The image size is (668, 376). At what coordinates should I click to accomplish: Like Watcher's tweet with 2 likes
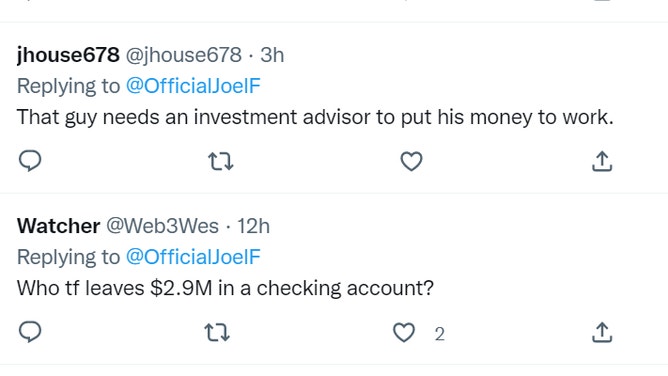coord(403,333)
